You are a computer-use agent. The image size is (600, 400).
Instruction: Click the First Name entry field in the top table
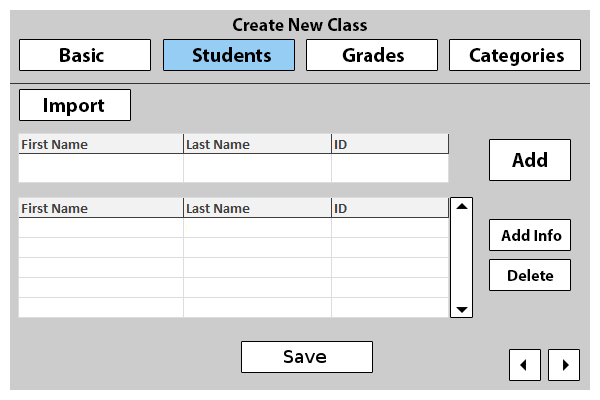pyautogui.click(x=100, y=168)
